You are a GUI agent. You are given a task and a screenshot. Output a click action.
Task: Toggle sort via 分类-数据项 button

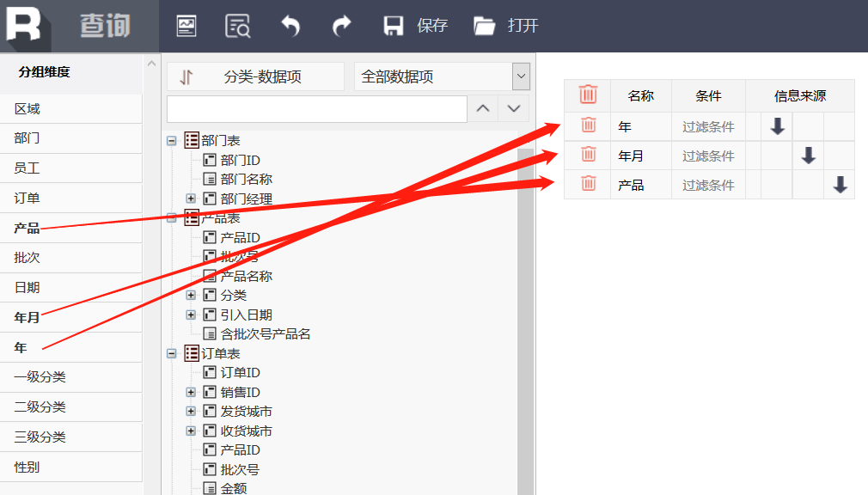pyautogui.click(x=256, y=76)
